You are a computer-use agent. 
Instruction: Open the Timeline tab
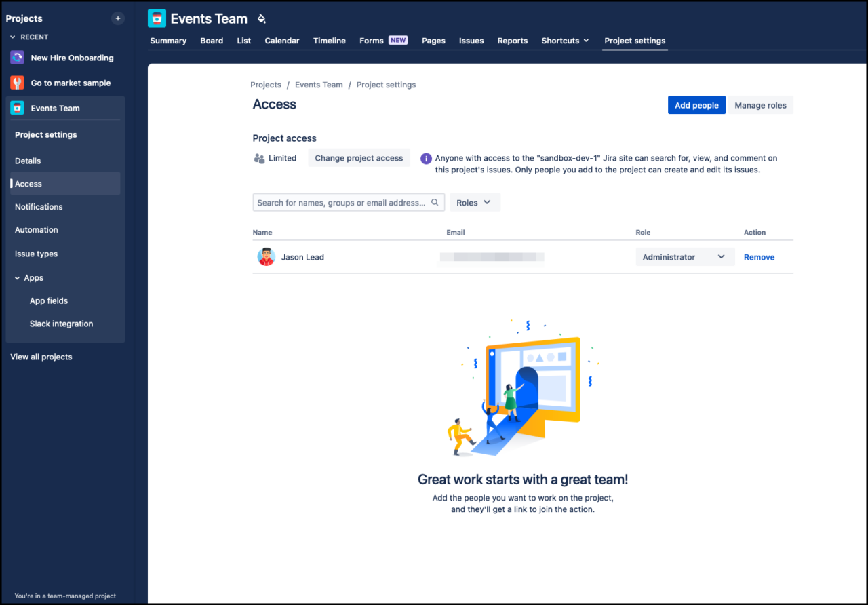330,41
